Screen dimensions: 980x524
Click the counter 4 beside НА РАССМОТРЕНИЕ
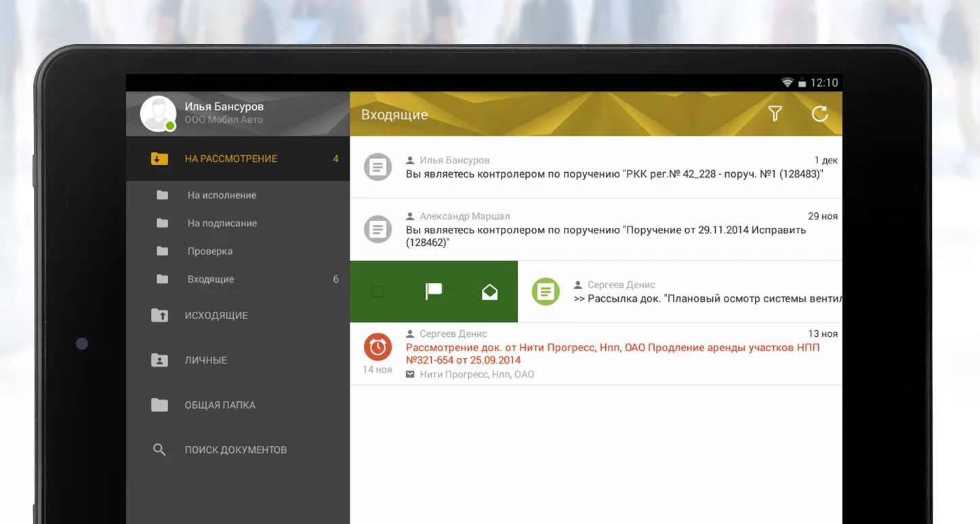[x=335, y=159]
